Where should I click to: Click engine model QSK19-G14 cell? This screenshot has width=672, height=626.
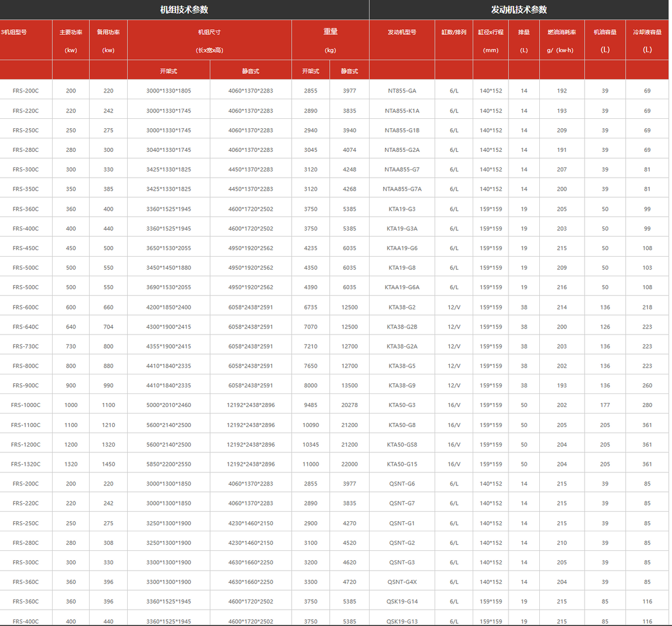(402, 601)
